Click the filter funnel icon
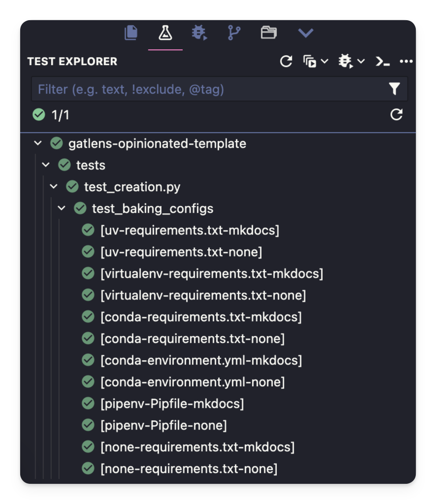436x504 pixels. (394, 89)
